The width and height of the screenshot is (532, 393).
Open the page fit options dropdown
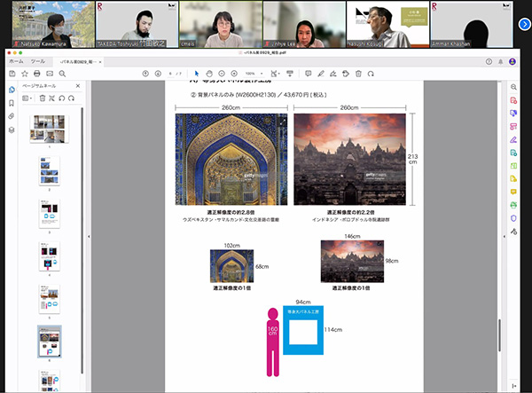[275, 74]
